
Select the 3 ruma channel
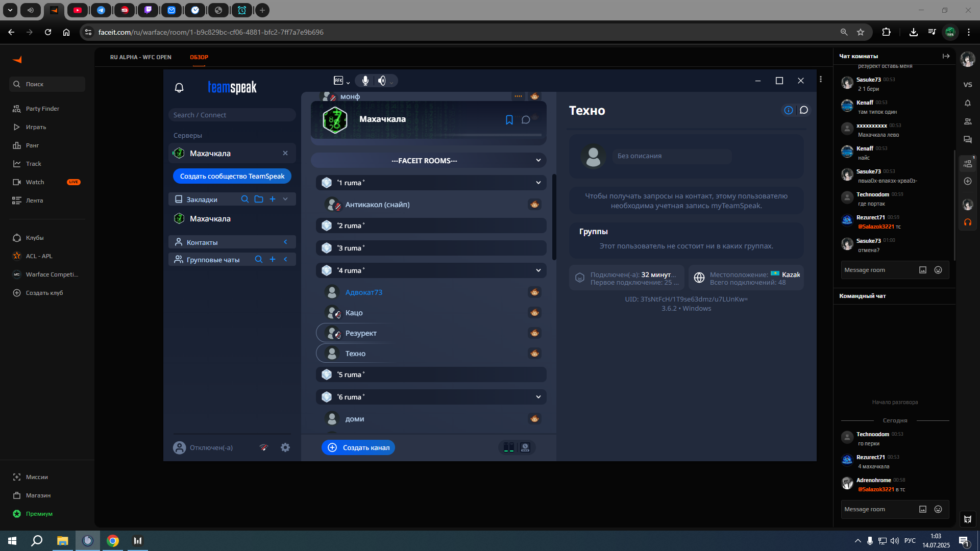[x=431, y=248]
